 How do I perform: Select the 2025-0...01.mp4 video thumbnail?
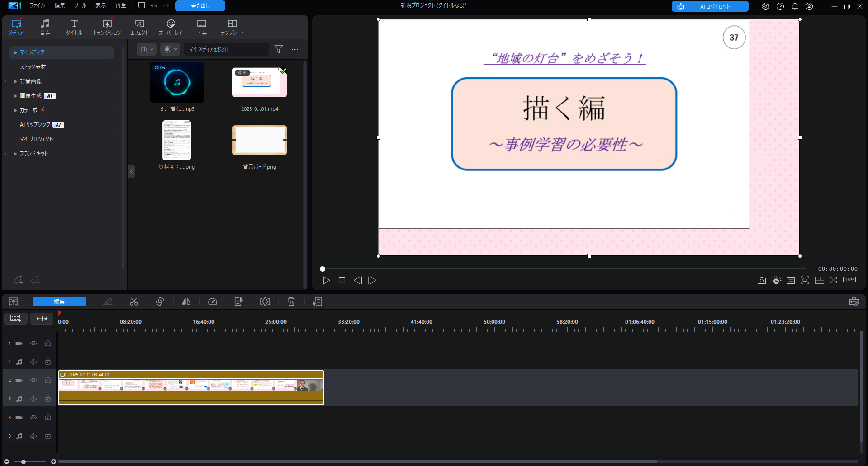[x=260, y=82]
